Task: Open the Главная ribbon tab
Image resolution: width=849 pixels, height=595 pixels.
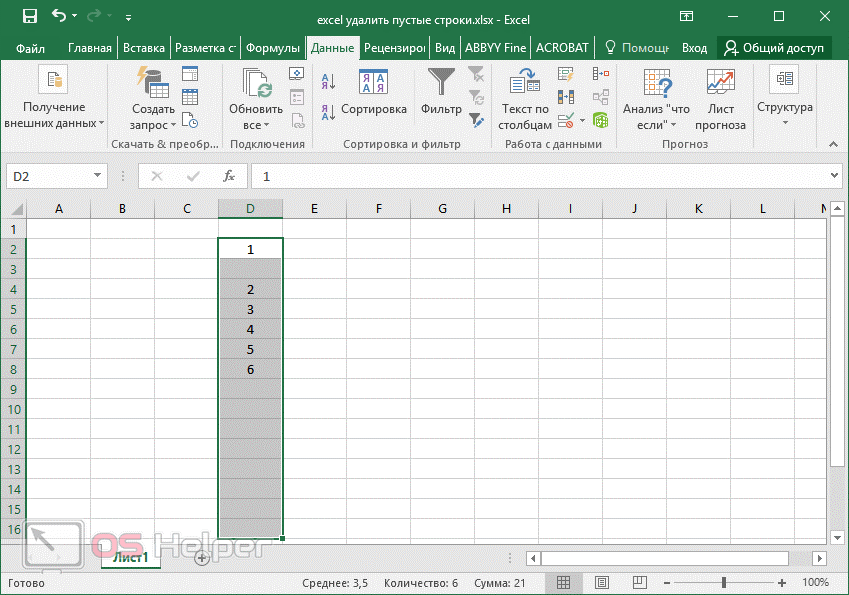Action: coord(91,48)
